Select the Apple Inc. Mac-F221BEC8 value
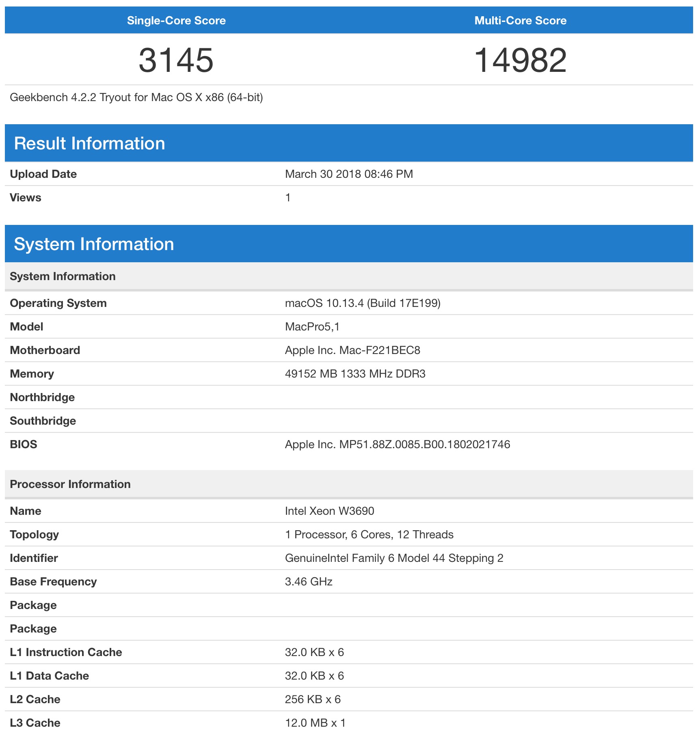Image resolution: width=700 pixels, height=734 pixels. pyautogui.click(x=352, y=350)
